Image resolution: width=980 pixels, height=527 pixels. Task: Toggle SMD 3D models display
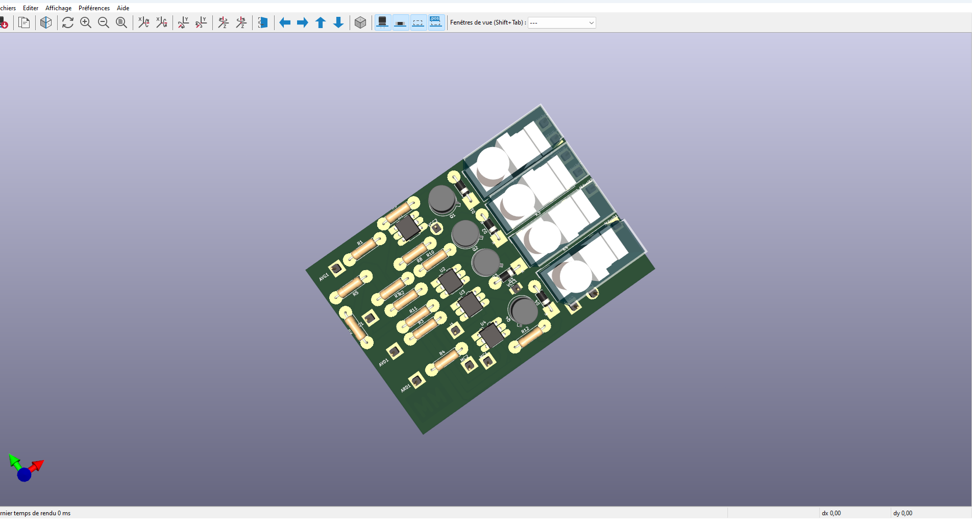tap(401, 23)
